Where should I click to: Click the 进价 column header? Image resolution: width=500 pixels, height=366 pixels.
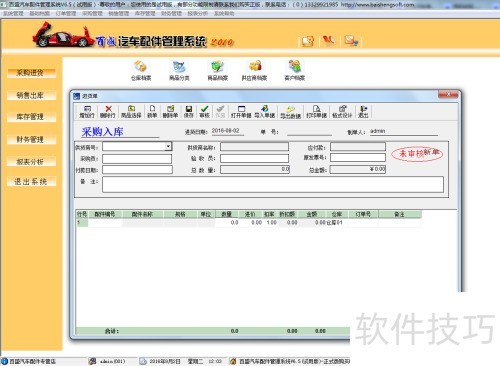250,214
